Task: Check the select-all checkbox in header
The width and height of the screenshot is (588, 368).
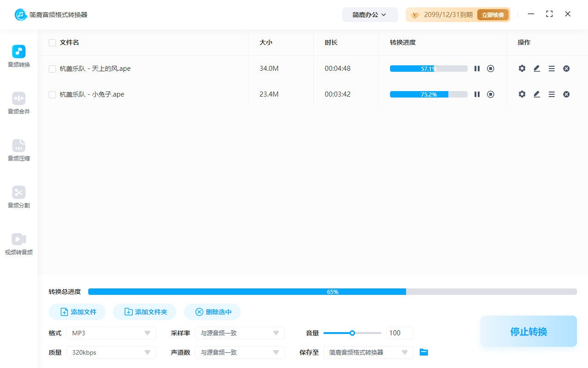Action: [x=52, y=42]
